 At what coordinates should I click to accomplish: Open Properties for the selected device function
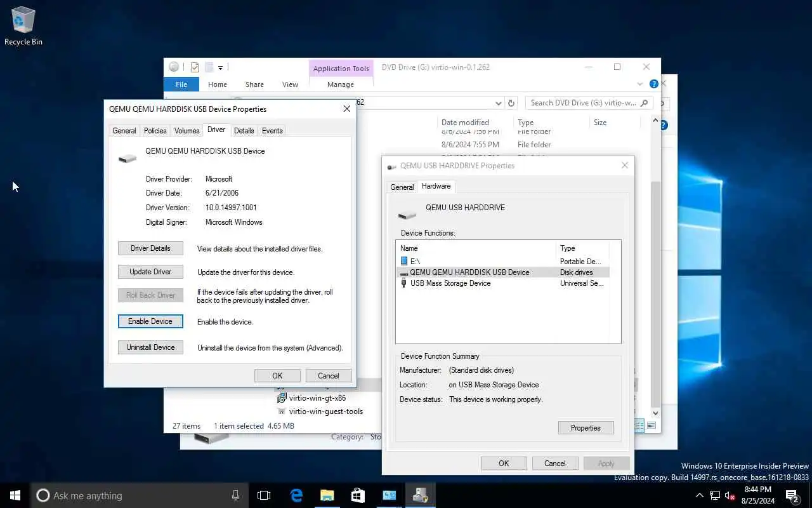(x=586, y=428)
